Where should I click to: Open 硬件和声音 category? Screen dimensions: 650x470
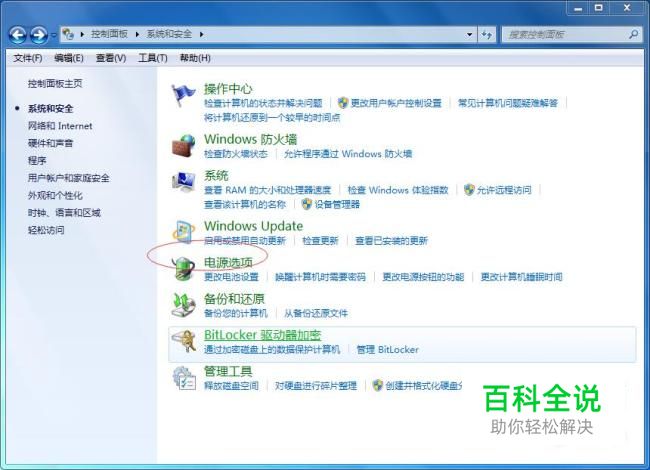point(50,143)
